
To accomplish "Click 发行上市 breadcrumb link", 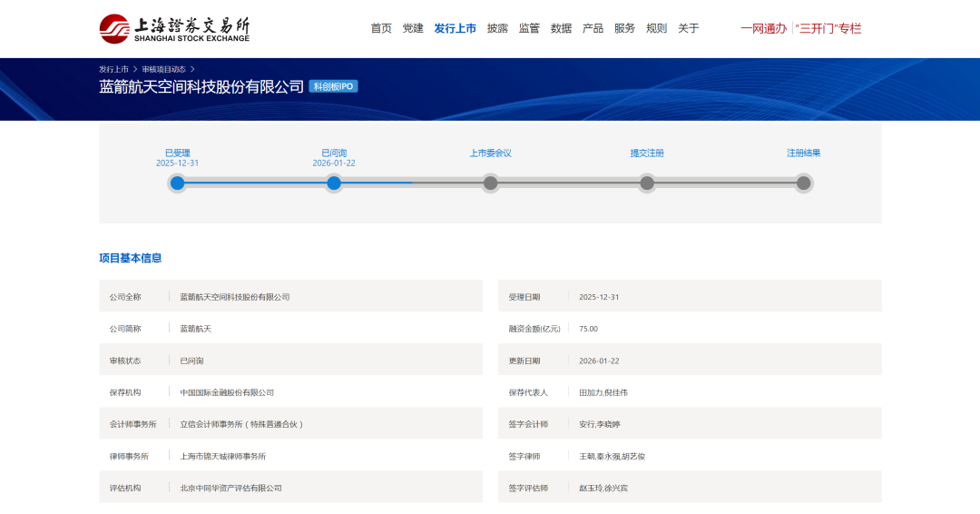I will [113, 69].
